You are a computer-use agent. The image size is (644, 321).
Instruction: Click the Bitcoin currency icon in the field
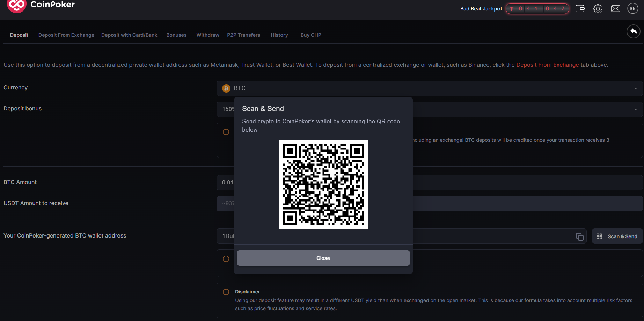[226, 88]
